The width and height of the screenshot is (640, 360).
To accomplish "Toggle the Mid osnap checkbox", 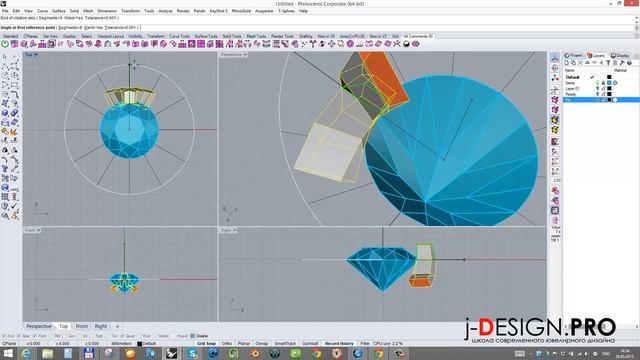I will point(50,336).
